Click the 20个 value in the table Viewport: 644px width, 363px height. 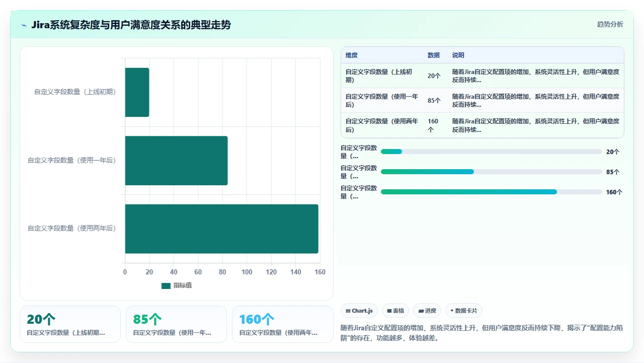click(434, 76)
